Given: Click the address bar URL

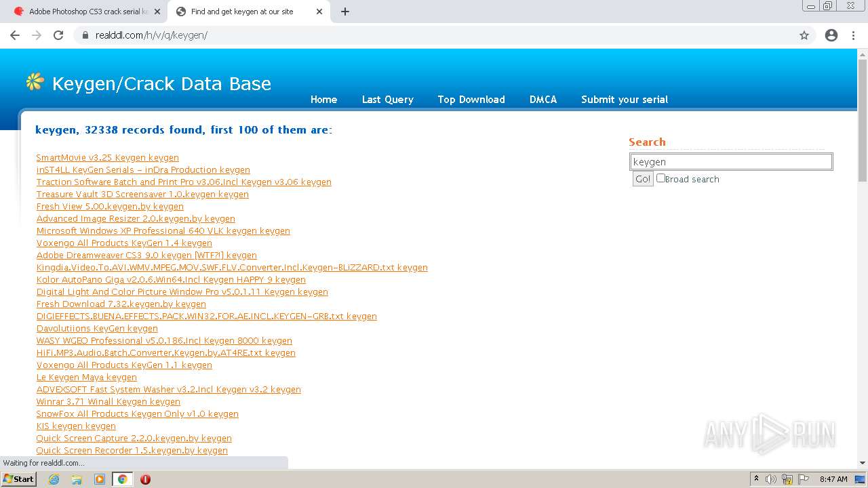Looking at the screenshot, I should [151, 35].
